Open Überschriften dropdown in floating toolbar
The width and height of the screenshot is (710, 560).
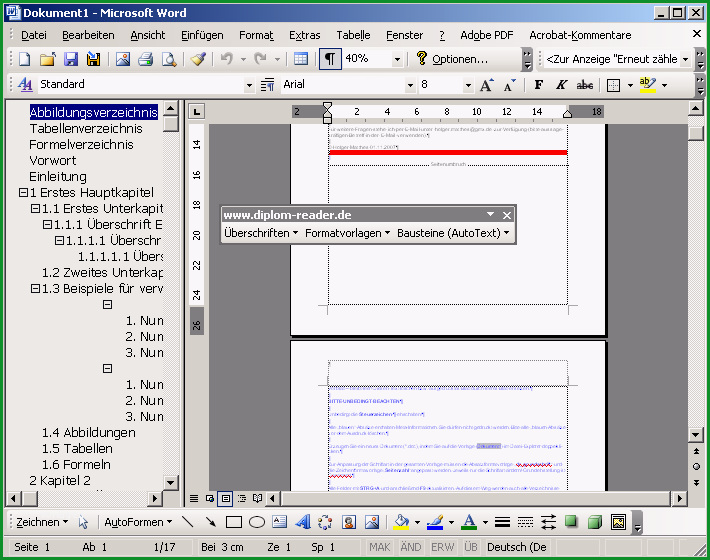[261, 233]
